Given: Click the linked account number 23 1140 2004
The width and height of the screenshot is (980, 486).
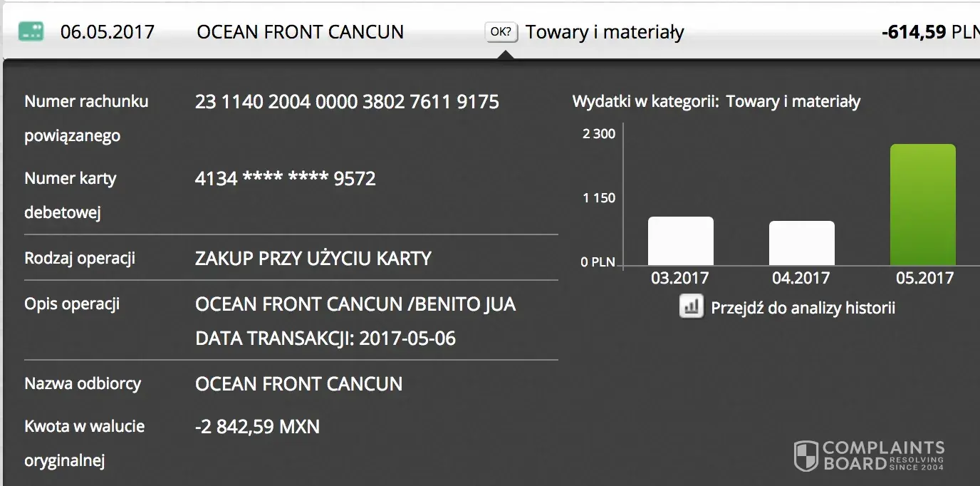Looking at the screenshot, I should click(x=347, y=102).
